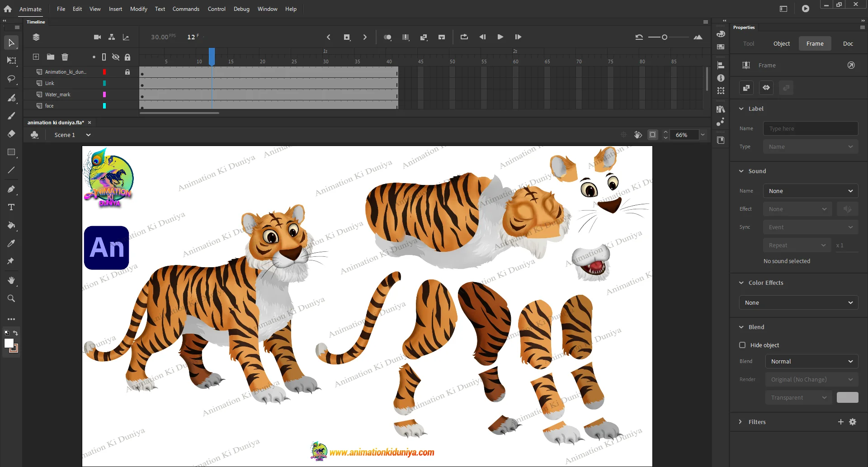Choose the Rectangle tool
Image resolution: width=868 pixels, height=467 pixels.
point(11,152)
